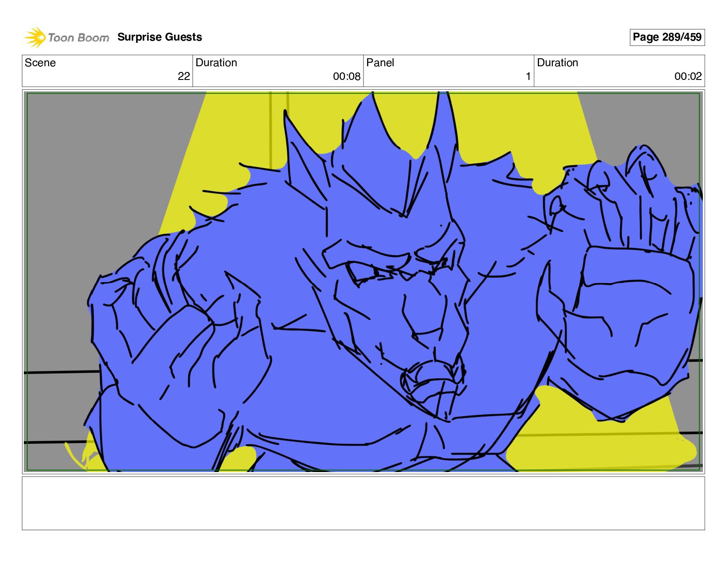Viewport: 728px width, 563px height.
Task: Select the 'Surprise Guests' project title
Action: [x=160, y=37]
